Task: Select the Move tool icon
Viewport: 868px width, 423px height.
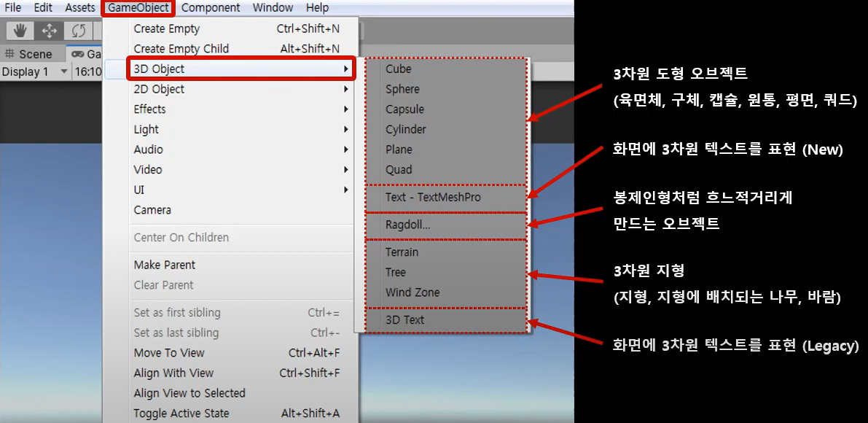Action: pos(50,31)
